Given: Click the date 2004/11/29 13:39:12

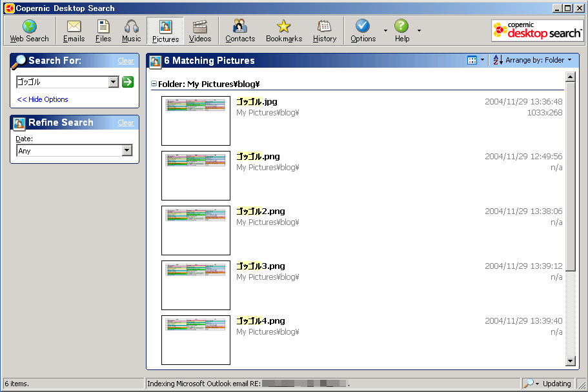Looking at the screenshot, I should coord(523,266).
